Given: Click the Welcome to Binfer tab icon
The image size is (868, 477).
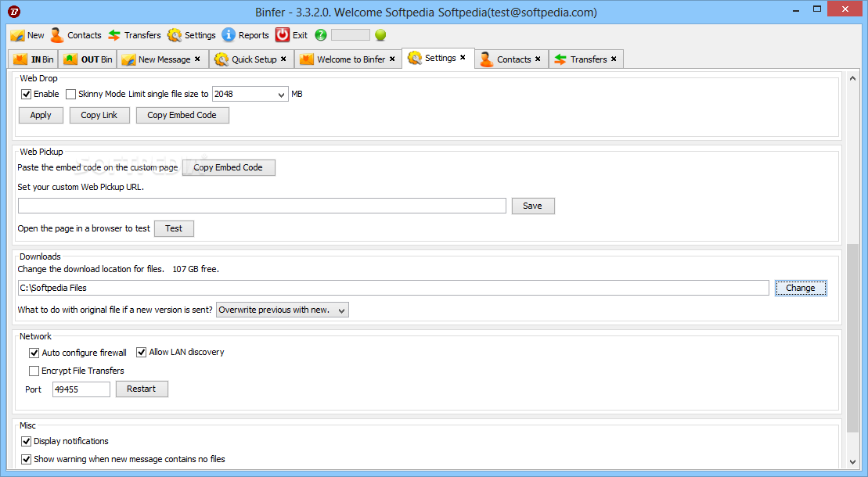Looking at the screenshot, I should tap(307, 59).
